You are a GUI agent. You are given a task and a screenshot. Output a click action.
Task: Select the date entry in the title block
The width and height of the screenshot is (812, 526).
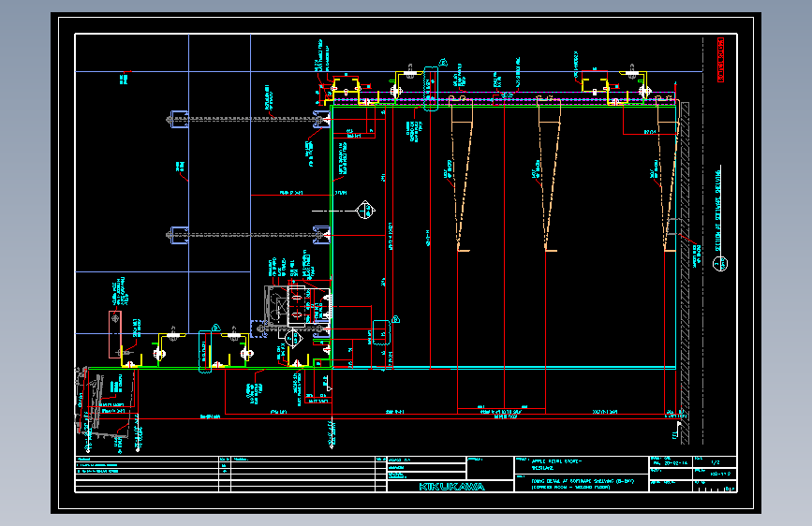click(671, 463)
